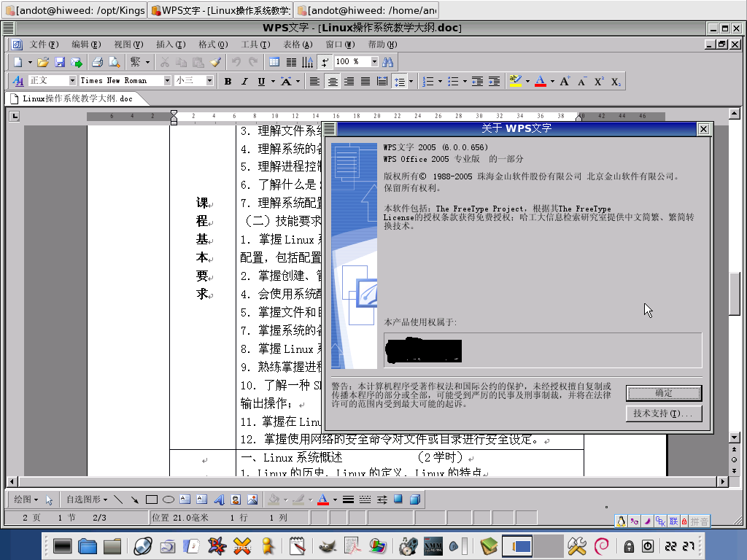Click the red font color button in formatting toolbar

(541, 82)
